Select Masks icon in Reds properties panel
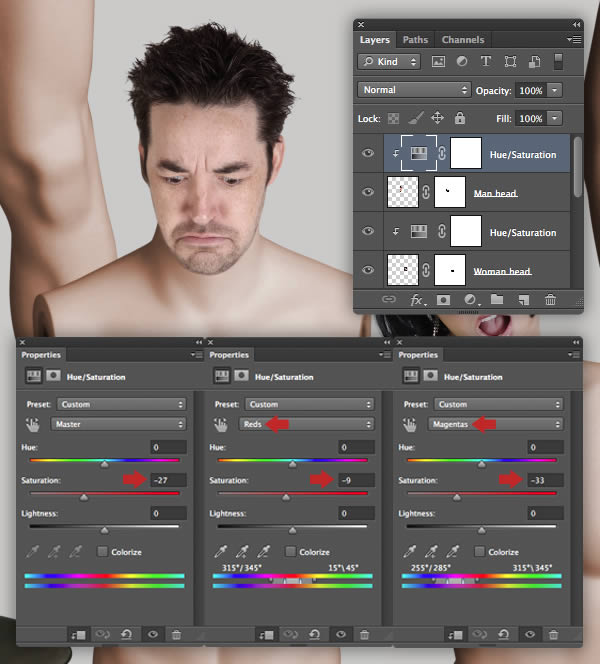 [241, 376]
